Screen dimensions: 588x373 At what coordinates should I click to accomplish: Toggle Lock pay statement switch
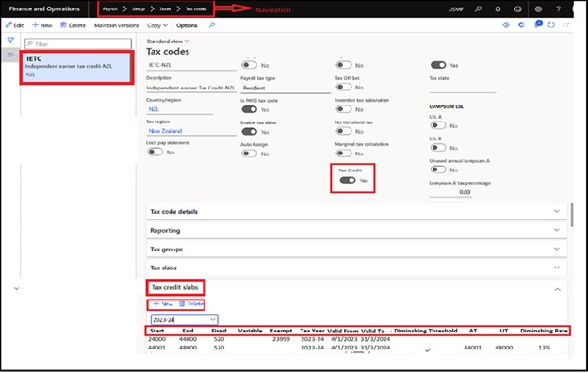155,152
